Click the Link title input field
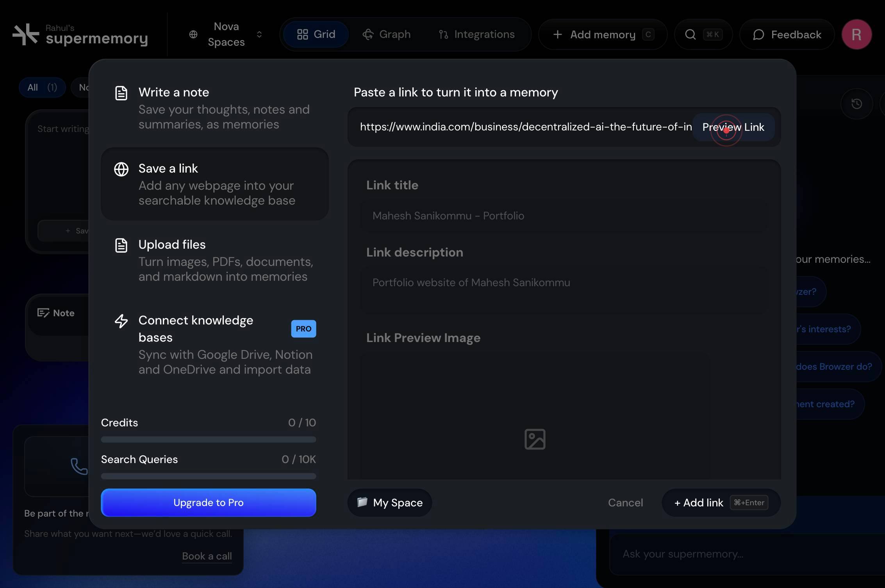Screen dimensions: 885x588 (x=564, y=216)
